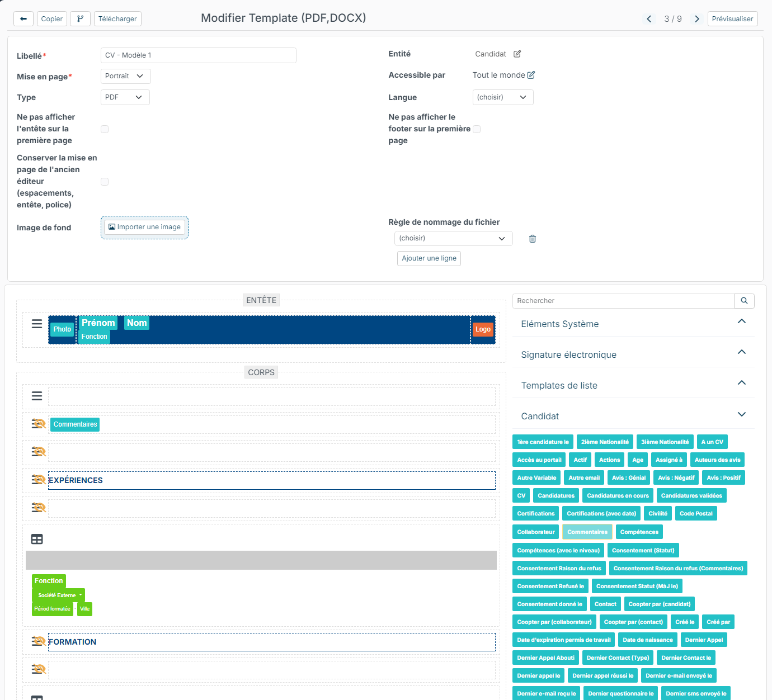Select the Prénom tag in header
772x700 pixels.
(98, 323)
